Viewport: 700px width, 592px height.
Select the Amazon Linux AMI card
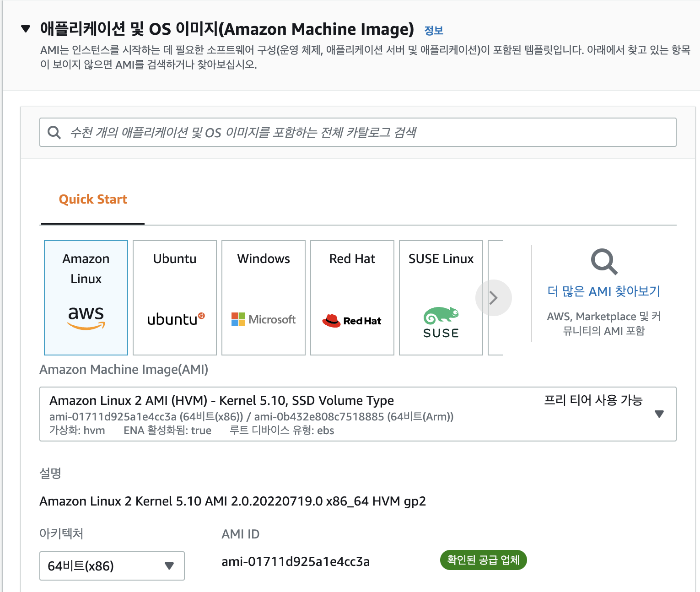86,298
